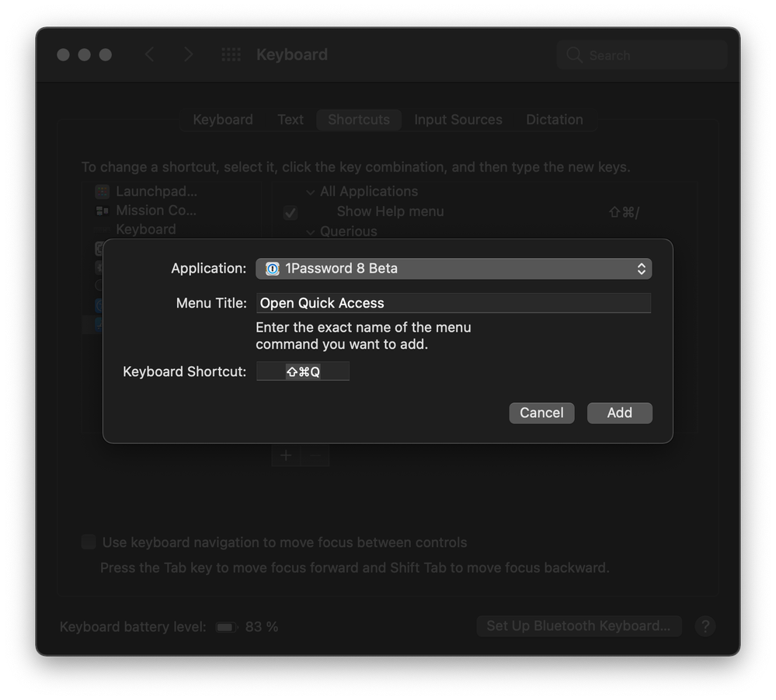Enable keyboard navigation to move focus checkbox
Image resolution: width=776 pixels, height=700 pixels.
pos(89,542)
